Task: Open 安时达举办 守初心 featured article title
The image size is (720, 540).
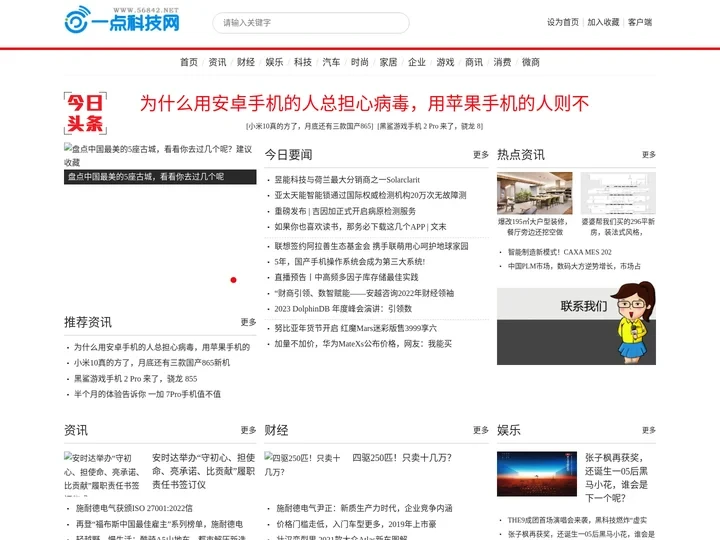Action: 203,471
